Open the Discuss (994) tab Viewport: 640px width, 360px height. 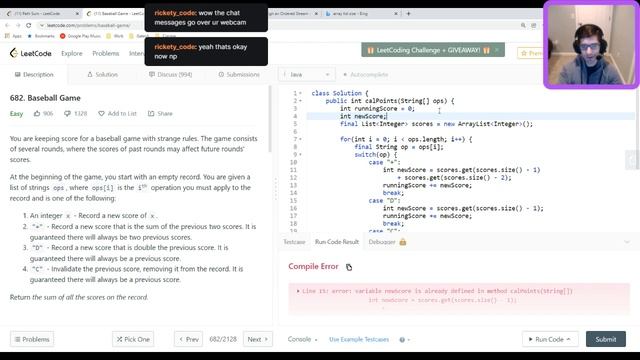(170, 75)
